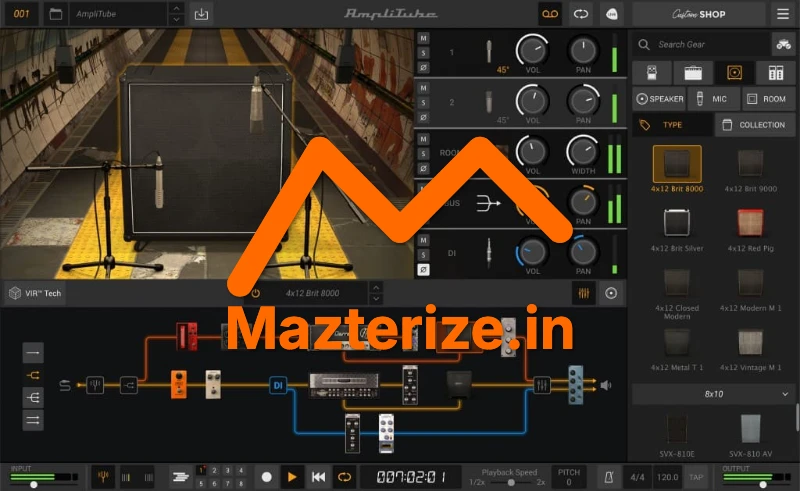The width and height of the screenshot is (800, 491).
Task: Click the play button
Action: click(x=292, y=477)
